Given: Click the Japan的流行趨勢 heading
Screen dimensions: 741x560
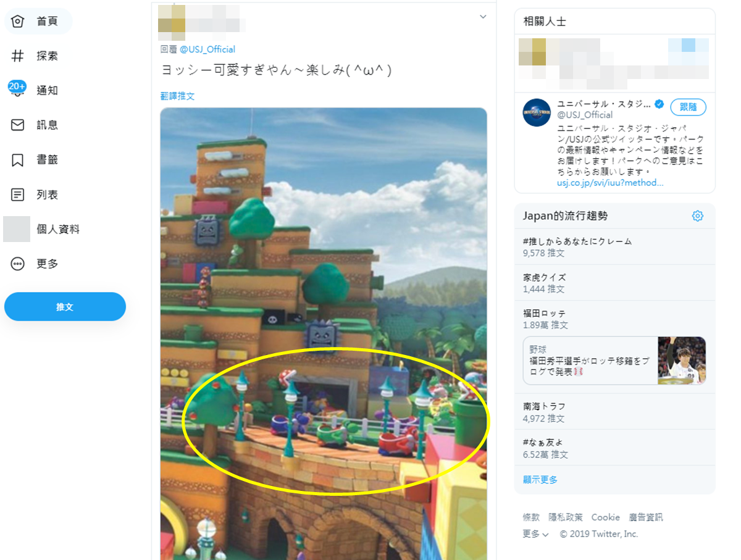Looking at the screenshot, I should click(x=565, y=216).
